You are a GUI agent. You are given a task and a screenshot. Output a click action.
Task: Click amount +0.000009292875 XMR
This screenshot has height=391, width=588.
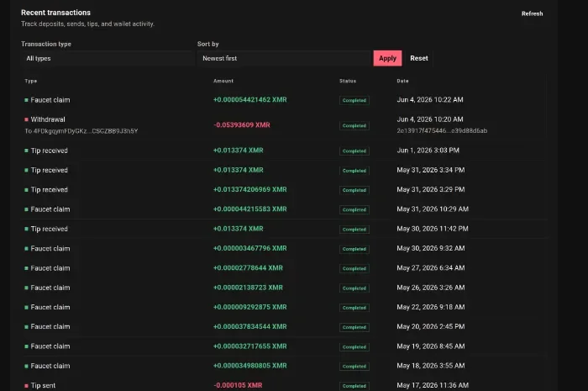(x=249, y=307)
